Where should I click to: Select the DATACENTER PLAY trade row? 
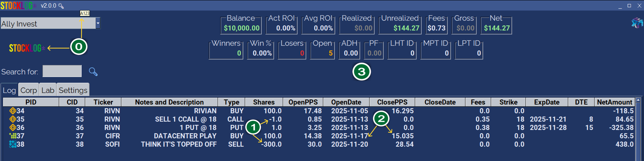(x=185, y=136)
